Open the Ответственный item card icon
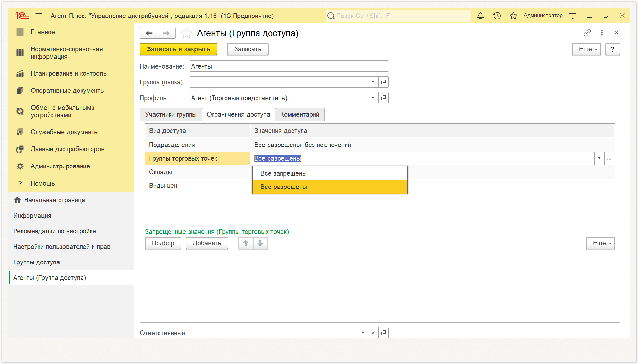The image size is (638, 364). pos(383,333)
